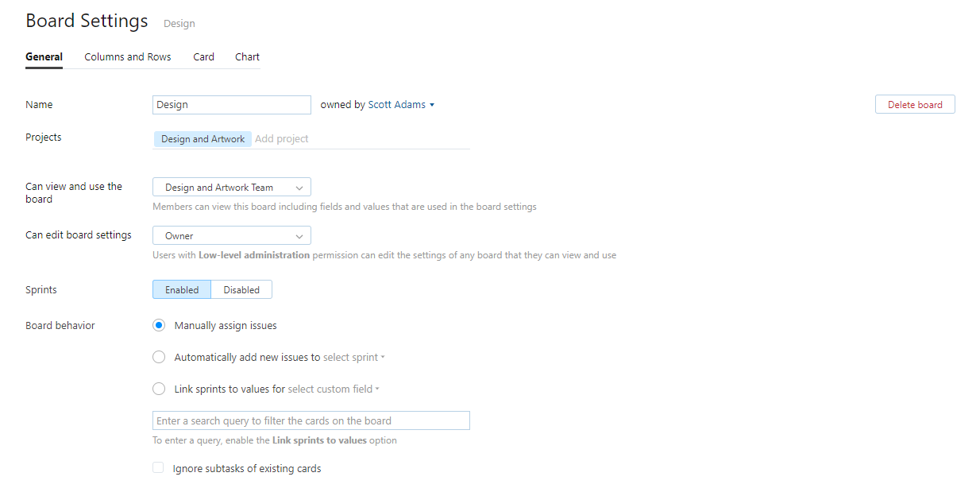Select Automatically add new issues radio button
Viewport: 980px width, 492px height.
159,358
